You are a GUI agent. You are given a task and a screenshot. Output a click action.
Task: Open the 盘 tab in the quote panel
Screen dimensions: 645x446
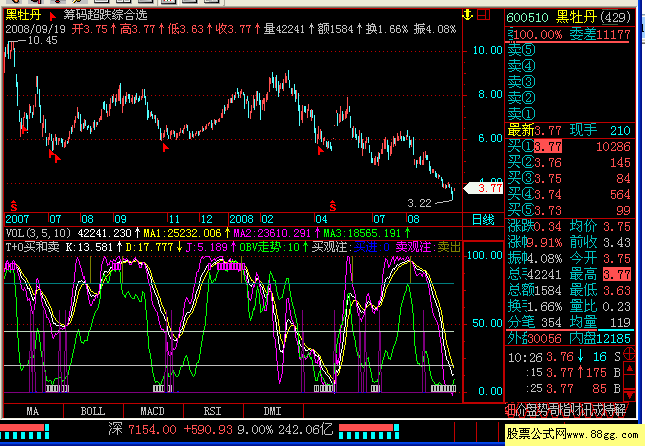532,410
